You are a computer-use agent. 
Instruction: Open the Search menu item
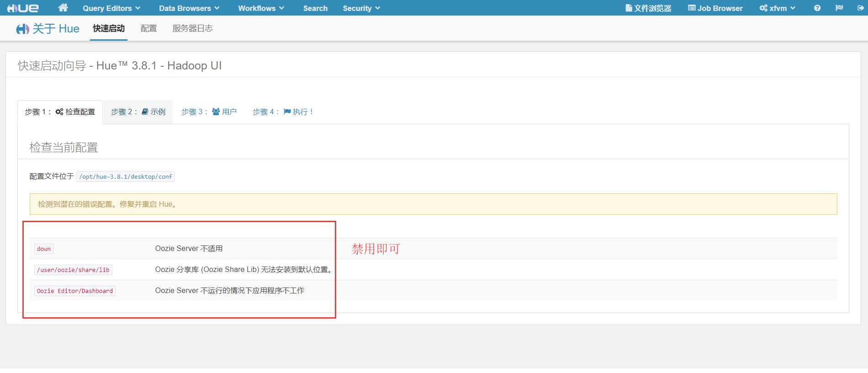pyautogui.click(x=315, y=8)
